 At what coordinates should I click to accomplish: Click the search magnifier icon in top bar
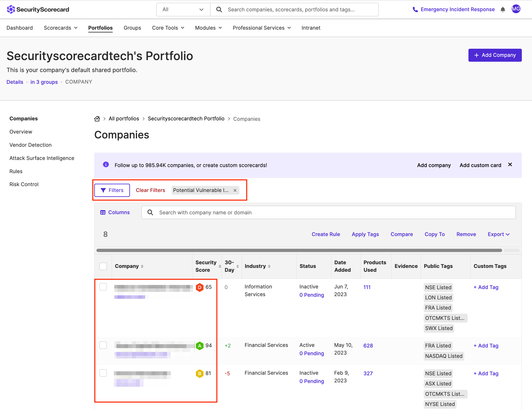219,10
